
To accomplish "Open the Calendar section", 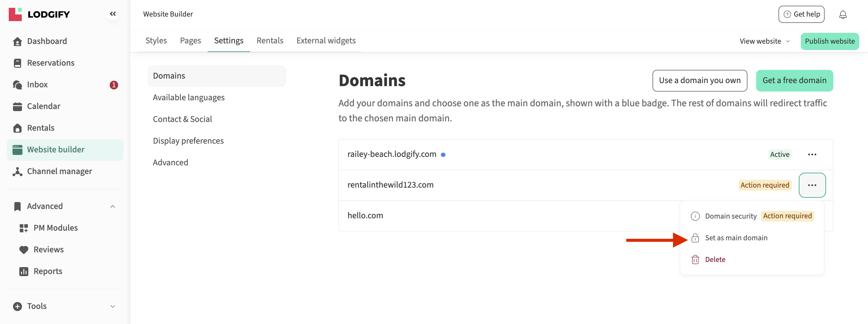I will [43, 106].
